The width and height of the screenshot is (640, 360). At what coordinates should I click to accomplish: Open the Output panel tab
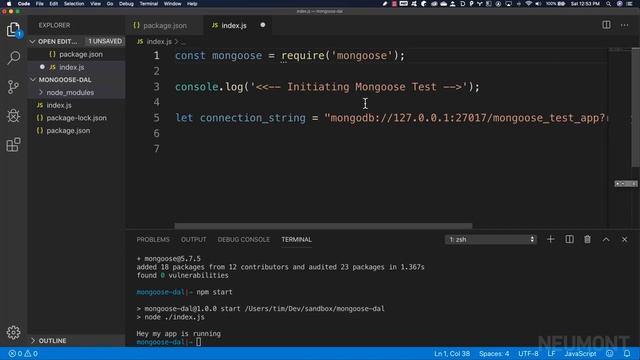point(193,240)
